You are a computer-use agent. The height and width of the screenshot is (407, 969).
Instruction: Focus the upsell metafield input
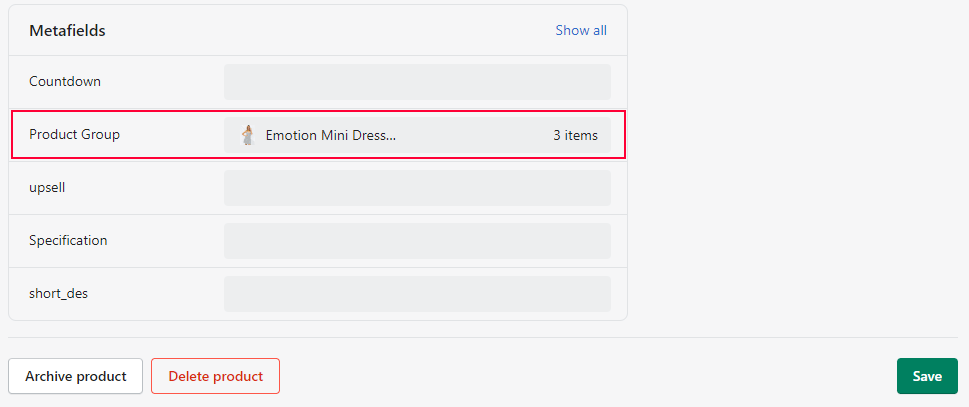[417, 188]
